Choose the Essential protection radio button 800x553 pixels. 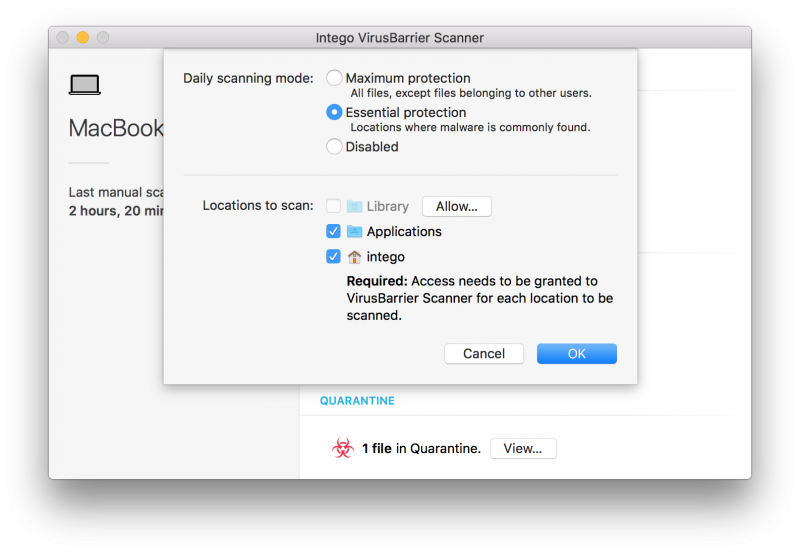pos(335,113)
